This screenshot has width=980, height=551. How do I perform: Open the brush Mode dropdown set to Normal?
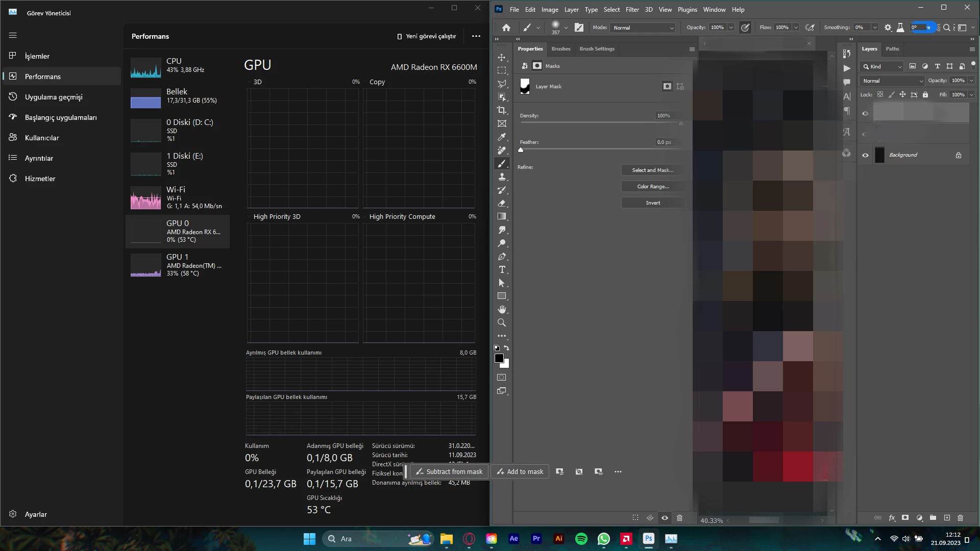pyautogui.click(x=643, y=28)
